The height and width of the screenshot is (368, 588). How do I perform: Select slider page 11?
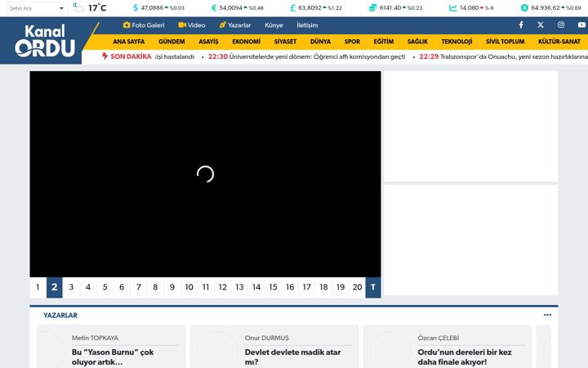206,287
